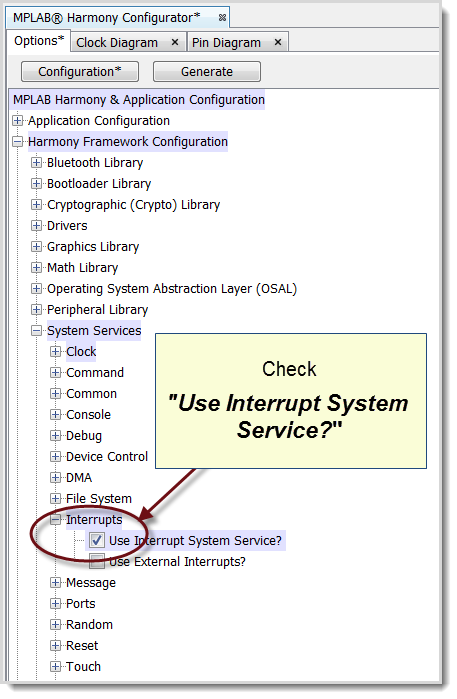
Task: Expand Device Control node
Action: 55,456
